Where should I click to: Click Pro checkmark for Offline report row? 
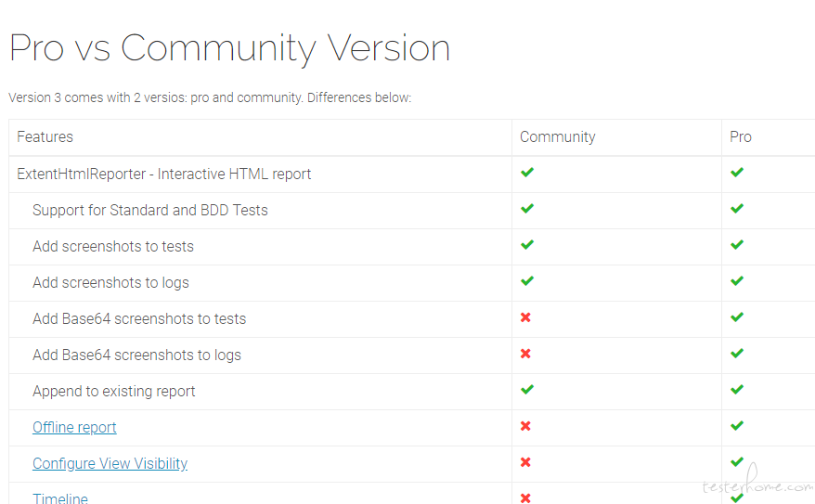coord(736,425)
